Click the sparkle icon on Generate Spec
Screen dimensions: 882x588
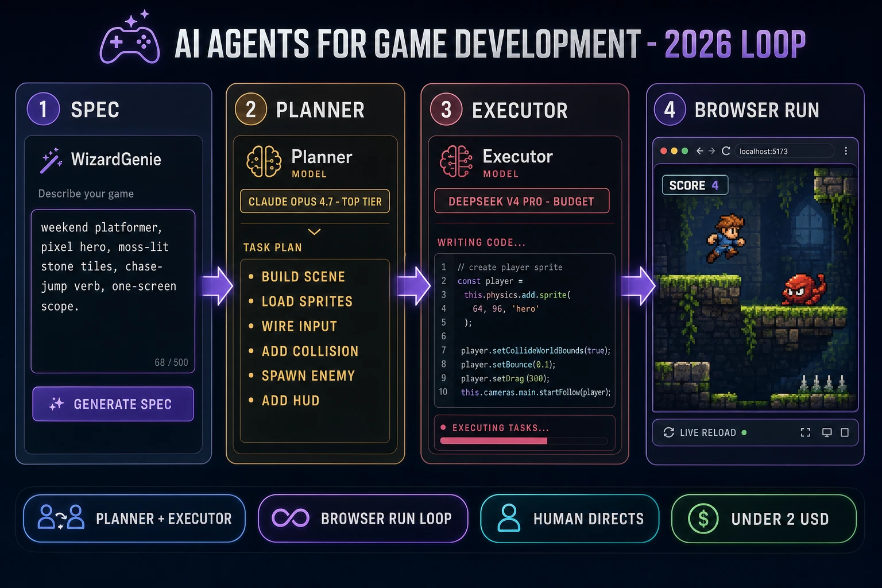(x=56, y=404)
